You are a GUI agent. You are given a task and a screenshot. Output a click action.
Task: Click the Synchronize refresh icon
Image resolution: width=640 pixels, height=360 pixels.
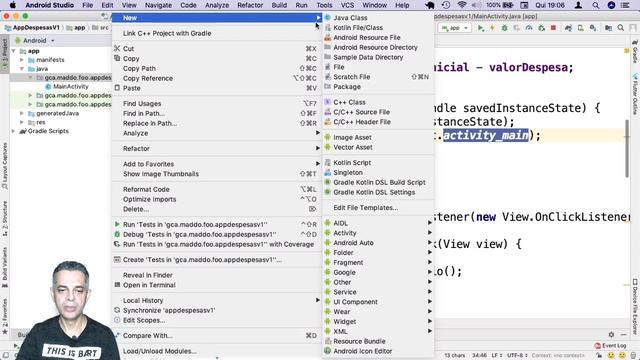coord(117,310)
